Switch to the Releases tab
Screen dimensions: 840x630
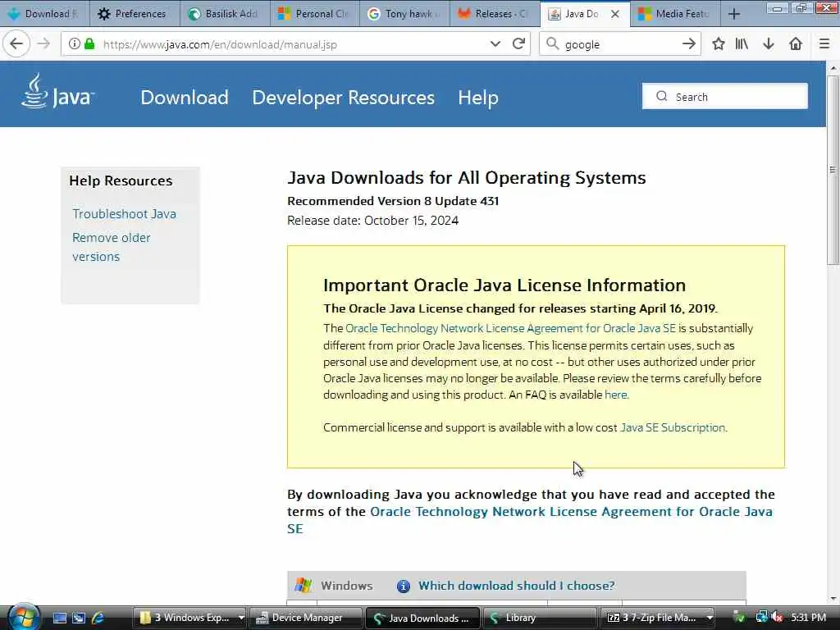pos(494,14)
